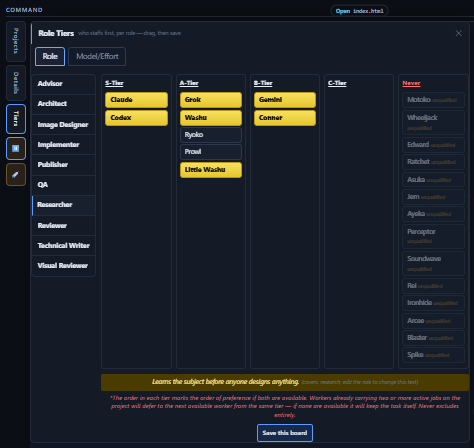Screen dimensions: 474x448
Task: Open the blue square panel icon in sidebar
Action: click(16, 148)
